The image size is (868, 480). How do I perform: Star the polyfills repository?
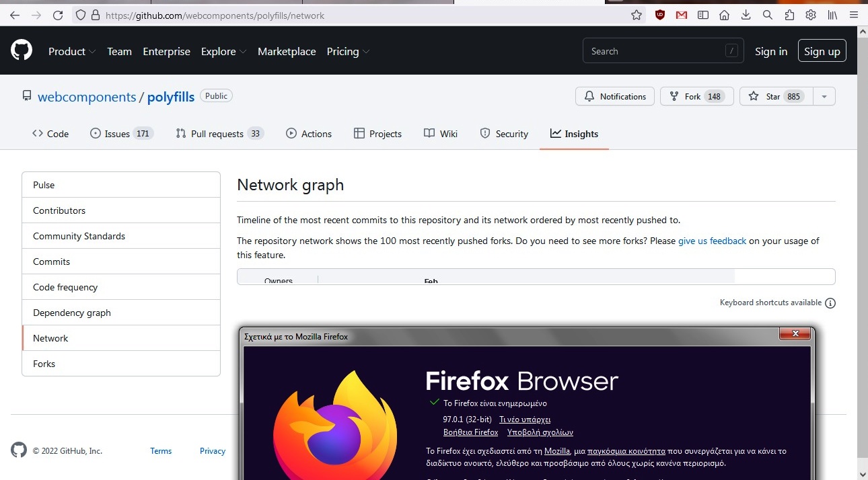click(776, 97)
